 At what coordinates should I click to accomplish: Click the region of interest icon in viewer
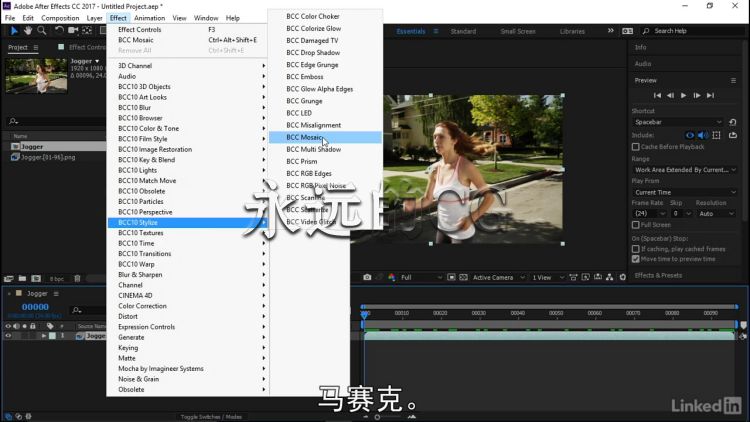pos(451,277)
